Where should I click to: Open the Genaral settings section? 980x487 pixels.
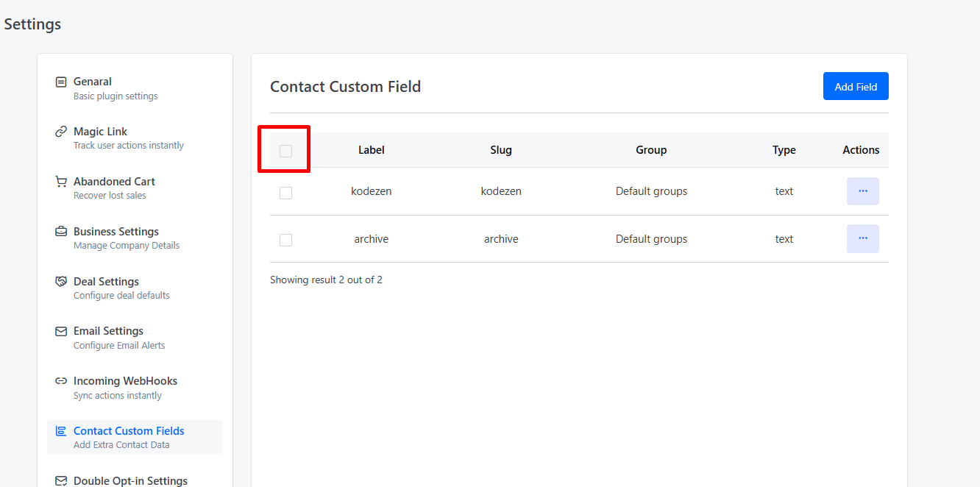pyautogui.click(x=135, y=88)
